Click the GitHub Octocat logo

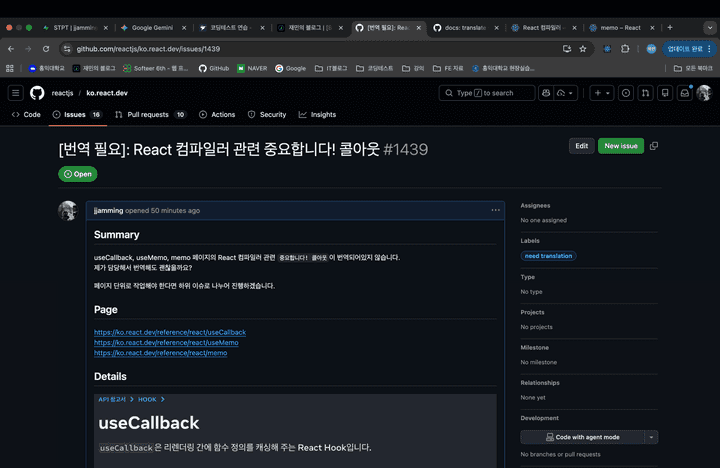coord(37,93)
